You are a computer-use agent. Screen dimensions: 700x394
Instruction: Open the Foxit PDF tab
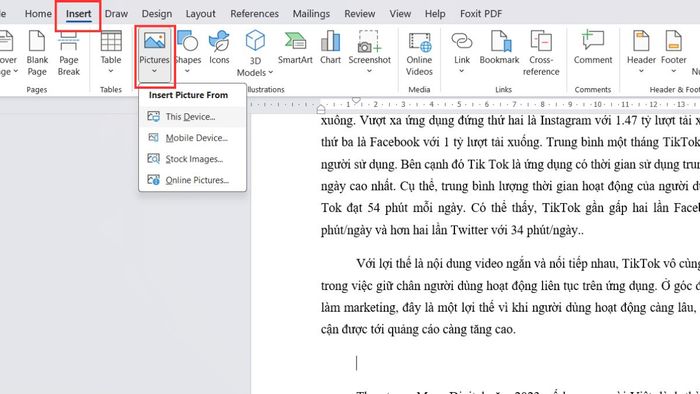(x=481, y=14)
